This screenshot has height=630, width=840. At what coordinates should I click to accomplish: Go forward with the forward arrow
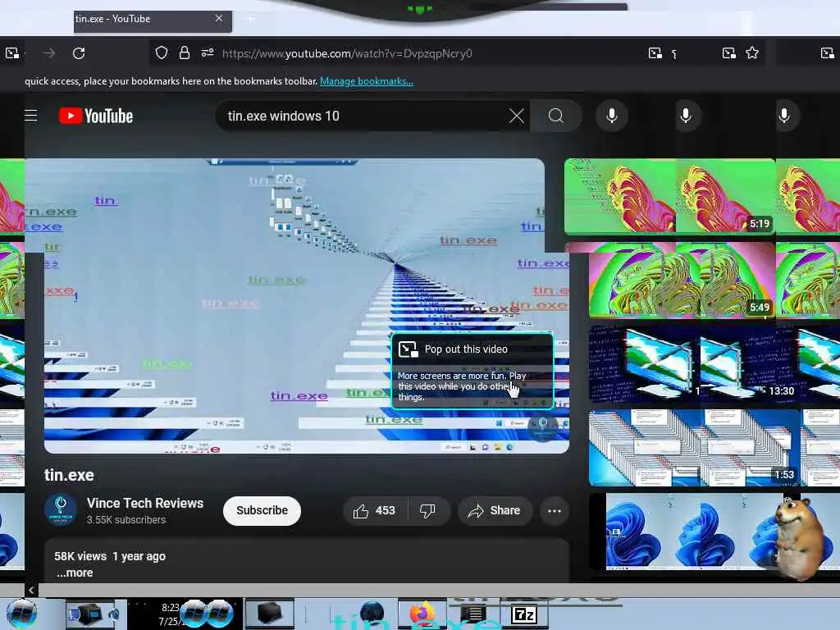[x=49, y=53]
